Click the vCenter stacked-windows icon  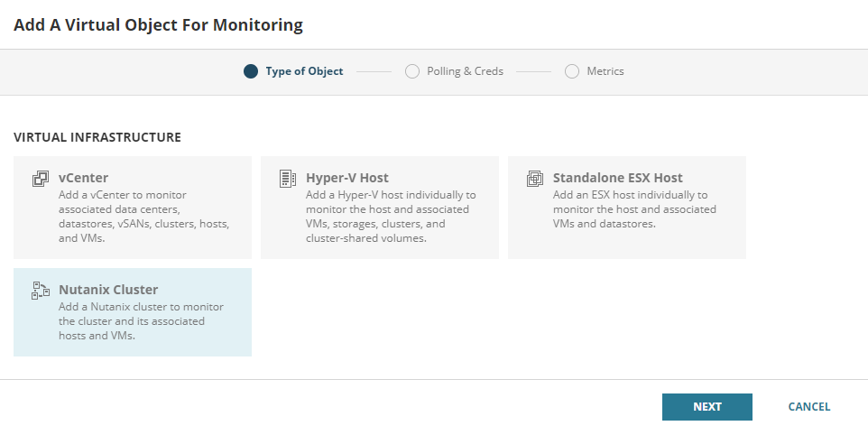coord(41,178)
